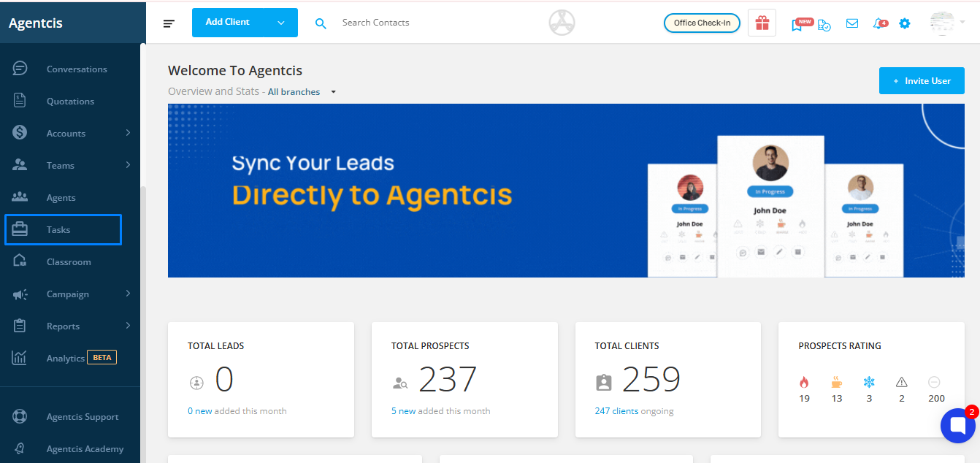This screenshot has height=463, width=980.
Task: Click the Office Check-In button
Action: pyautogui.click(x=702, y=23)
